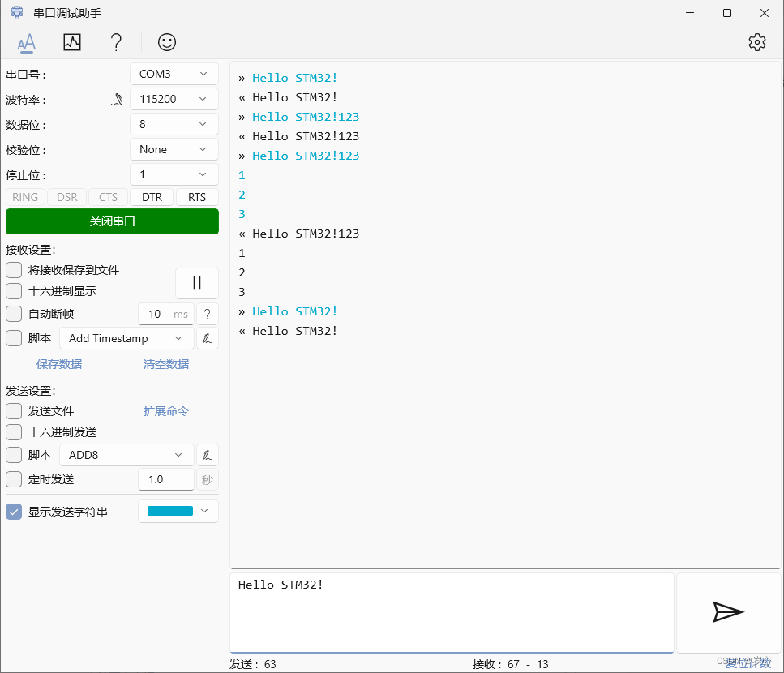Click the CTS indicator
This screenshot has height=673, width=784.
pos(108,198)
